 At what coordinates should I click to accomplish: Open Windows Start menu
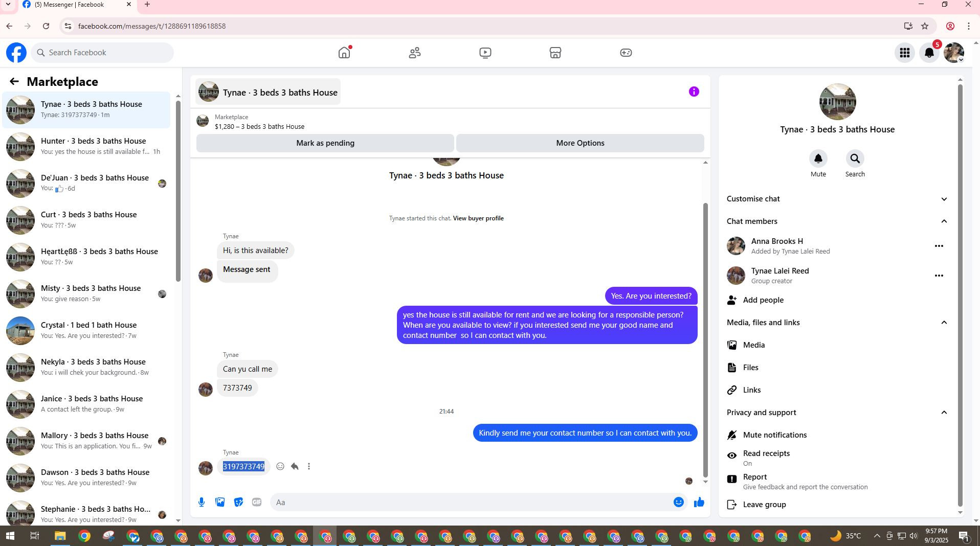click(x=10, y=536)
